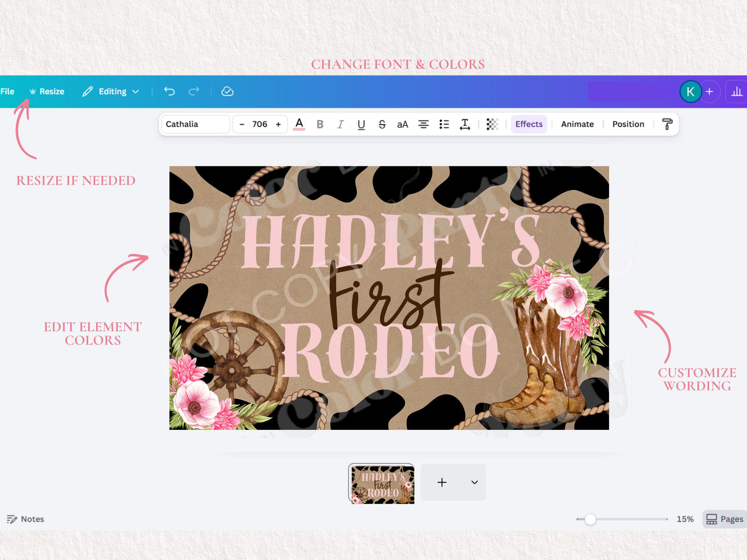Toggle strikethrough formatting

click(382, 124)
